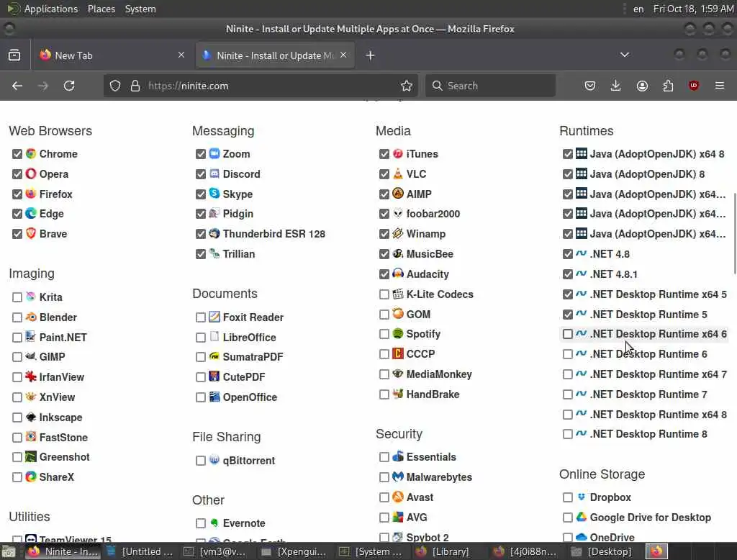Click the iTunes icon

pyautogui.click(x=398, y=153)
